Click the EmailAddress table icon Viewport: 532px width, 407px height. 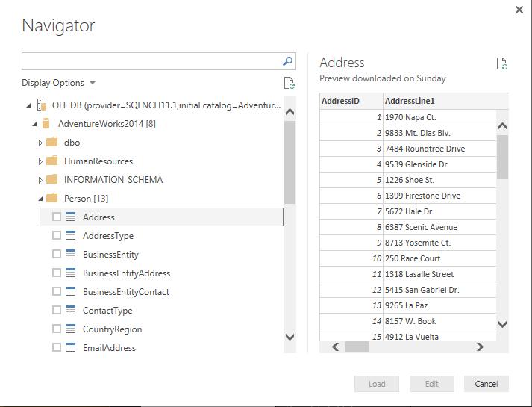[x=71, y=347]
